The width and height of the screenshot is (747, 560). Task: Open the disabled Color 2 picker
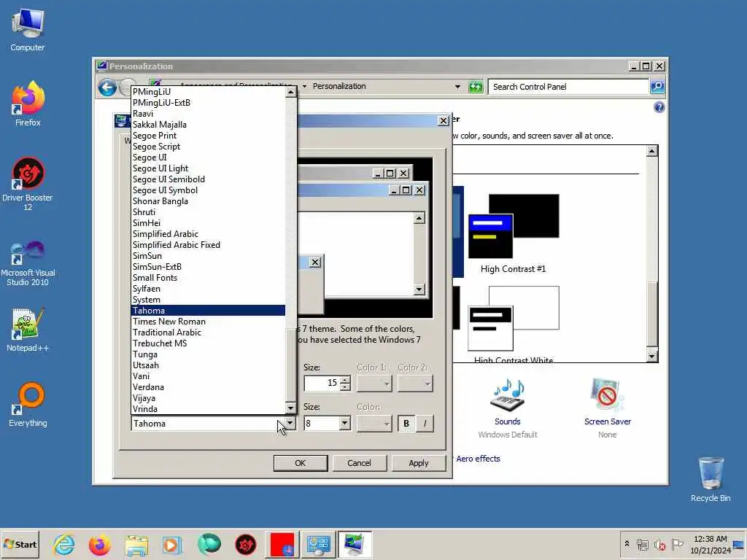pyautogui.click(x=415, y=384)
